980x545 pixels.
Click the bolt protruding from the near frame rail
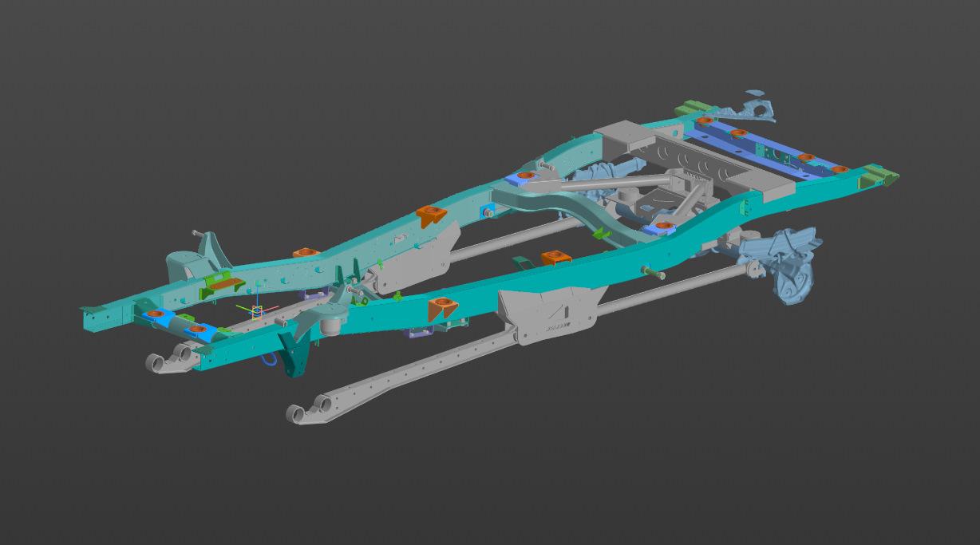click(x=654, y=274)
